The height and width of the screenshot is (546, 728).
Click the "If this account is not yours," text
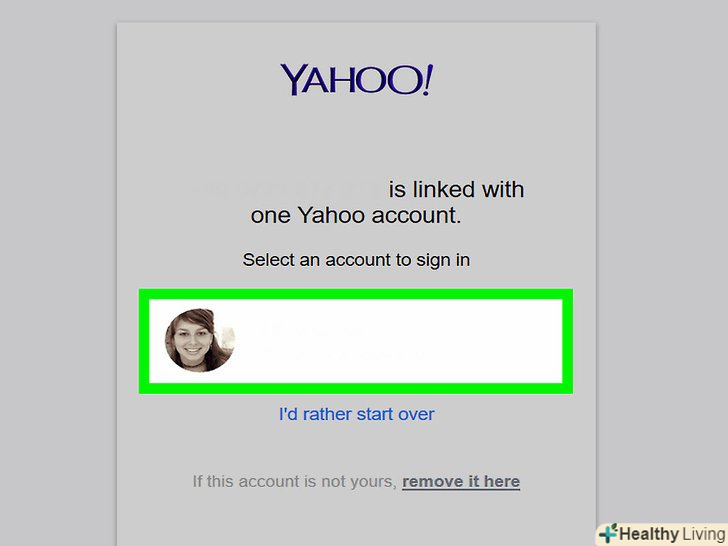[x=294, y=481]
